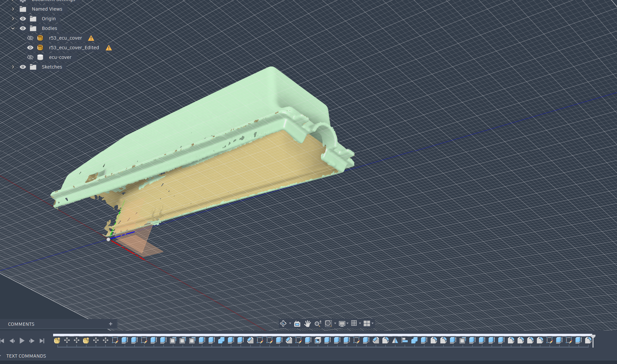The width and height of the screenshot is (617, 364).
Task: Click warning icon beside r53_ecu_cover_Edited
Action: pyautogui.click(x=109, y=48)
